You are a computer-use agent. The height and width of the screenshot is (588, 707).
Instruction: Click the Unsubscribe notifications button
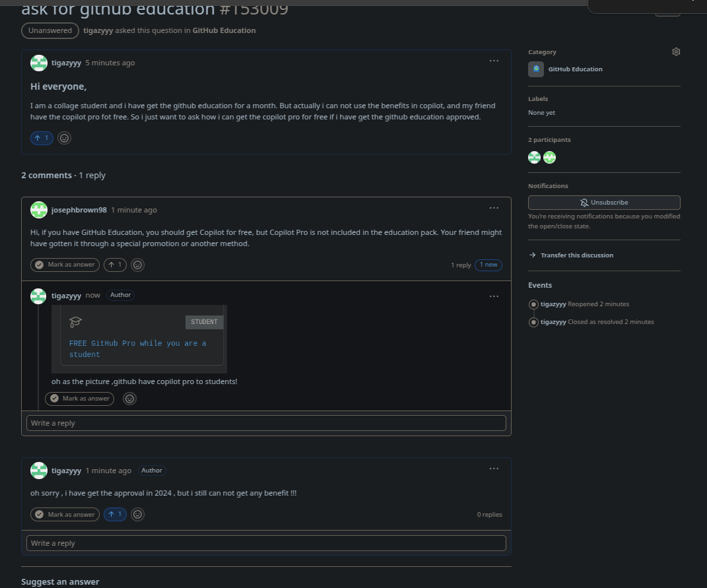coord(604,203)
